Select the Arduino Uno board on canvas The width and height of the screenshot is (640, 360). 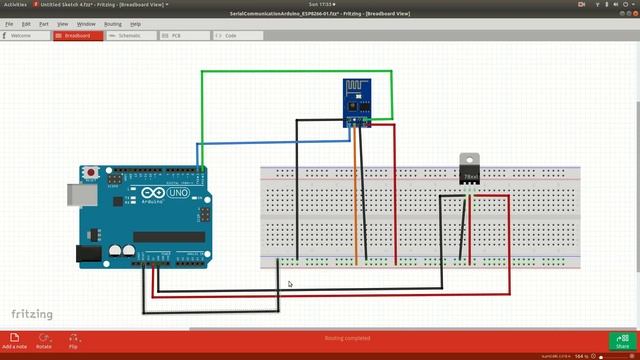pyautogui.click(x=141, y=216)
